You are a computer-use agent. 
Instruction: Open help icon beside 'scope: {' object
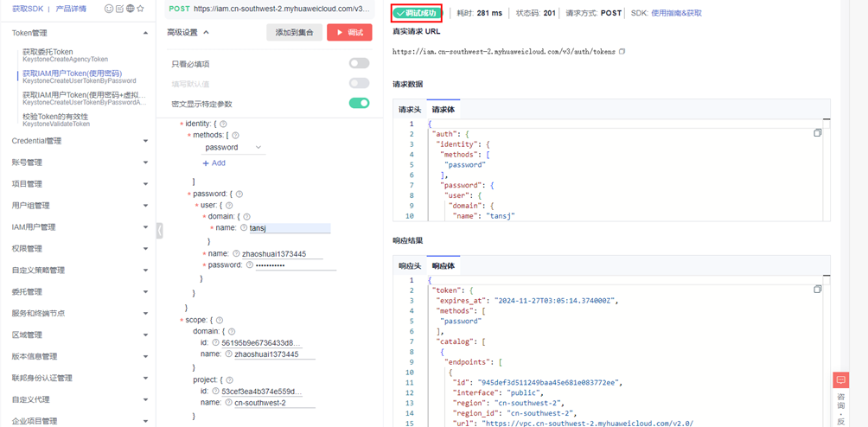tap(220, 320)
